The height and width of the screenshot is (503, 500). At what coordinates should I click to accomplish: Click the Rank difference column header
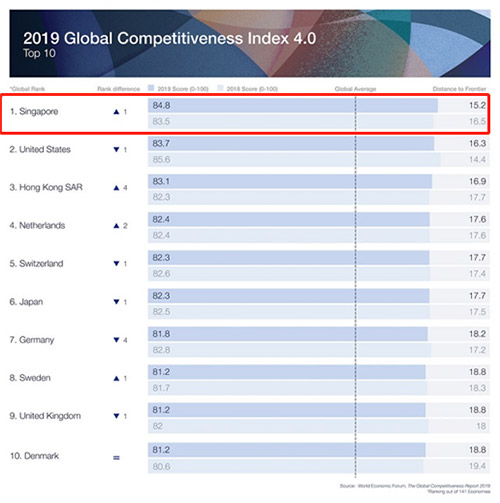pos(118,89)
